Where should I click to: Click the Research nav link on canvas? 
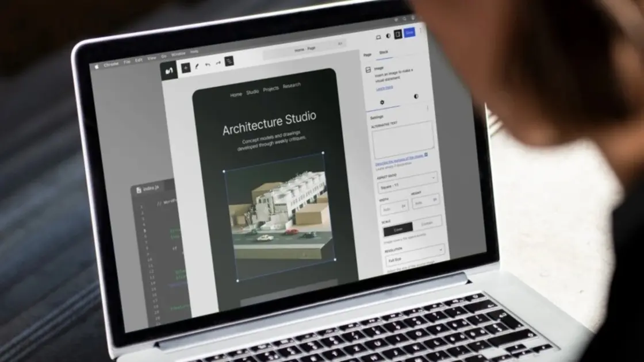pos(292,86)
